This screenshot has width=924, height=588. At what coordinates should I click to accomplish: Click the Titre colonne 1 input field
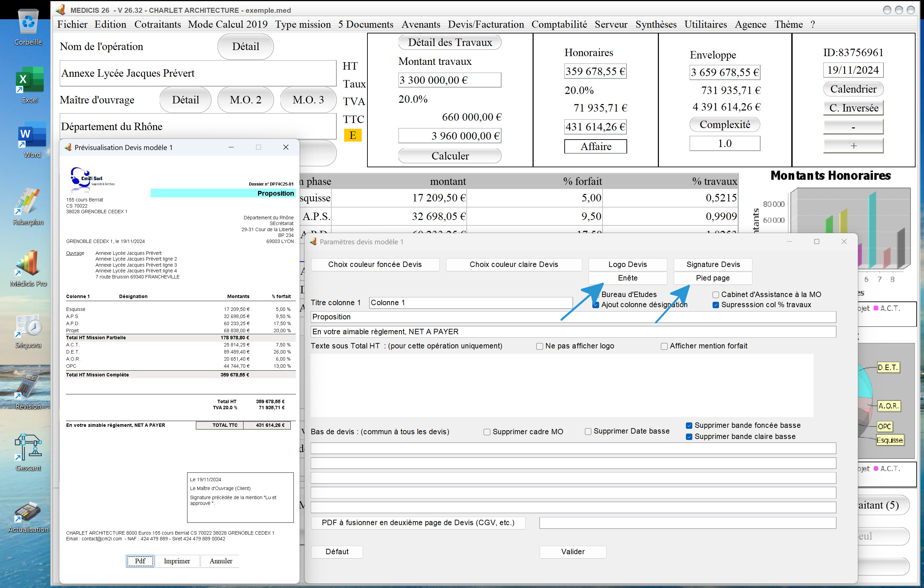tap(471, 303)
